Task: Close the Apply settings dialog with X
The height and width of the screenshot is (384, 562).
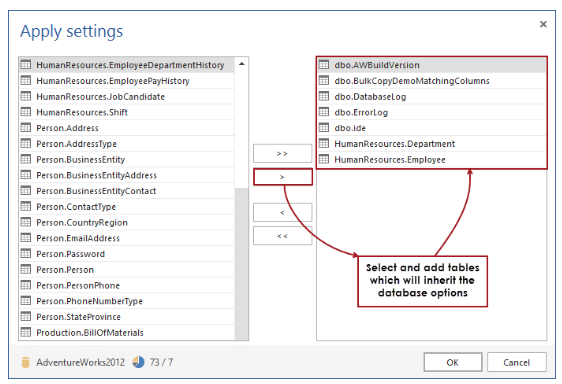Action: click(x=543, y=24)
